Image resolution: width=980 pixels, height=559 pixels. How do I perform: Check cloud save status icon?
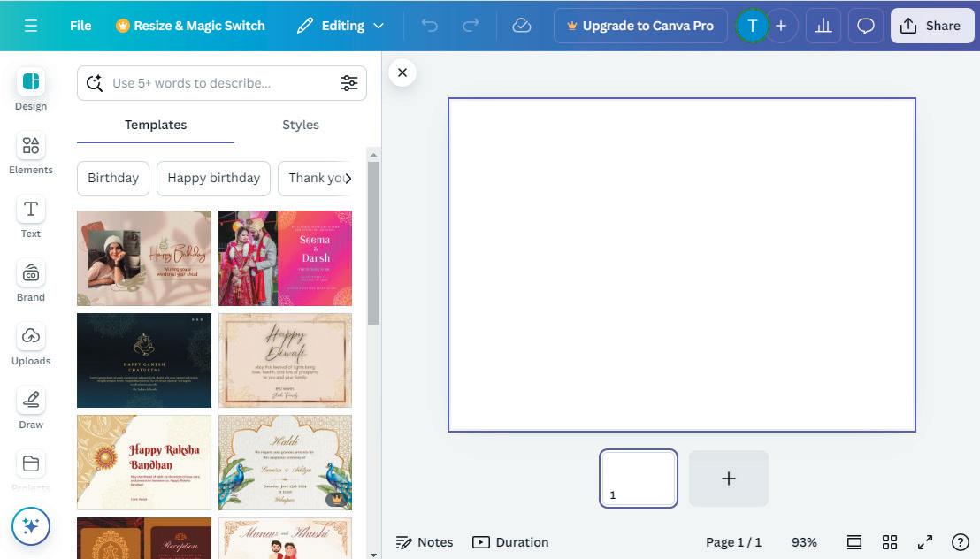click(x=521, y=26)
